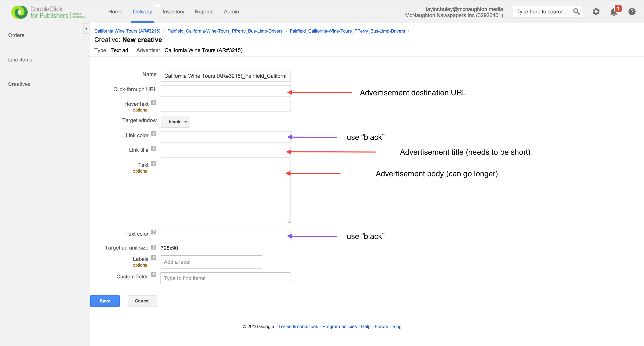The height and width of the screenshot is (346, 644).
Task: Click Hover text help icon
Action: pyautogui.click(x=154, y=102)
